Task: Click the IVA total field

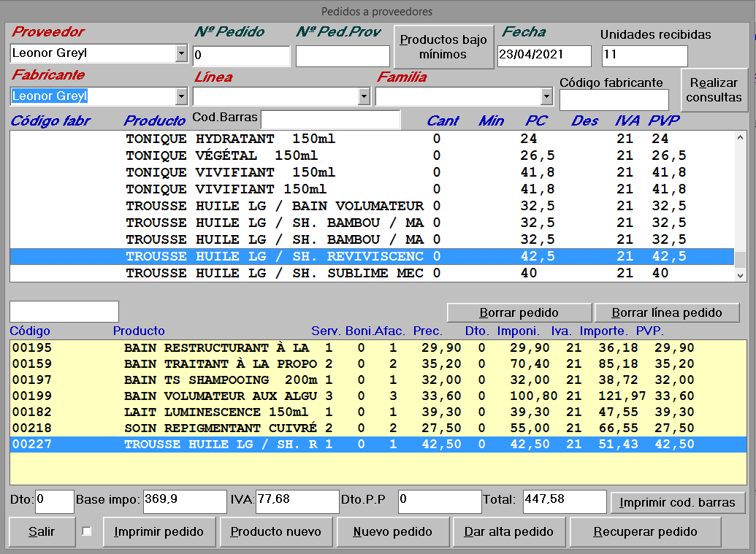Action: [x=297, y=501]
